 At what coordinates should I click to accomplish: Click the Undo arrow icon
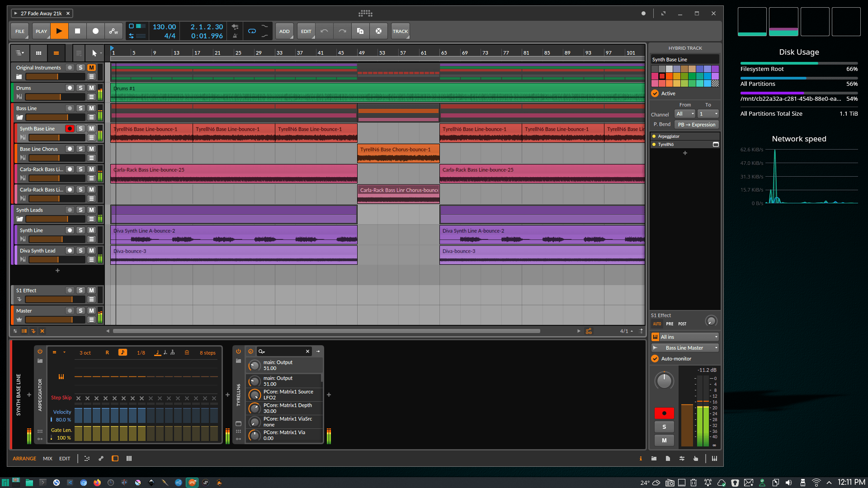(x=324, y=31)
